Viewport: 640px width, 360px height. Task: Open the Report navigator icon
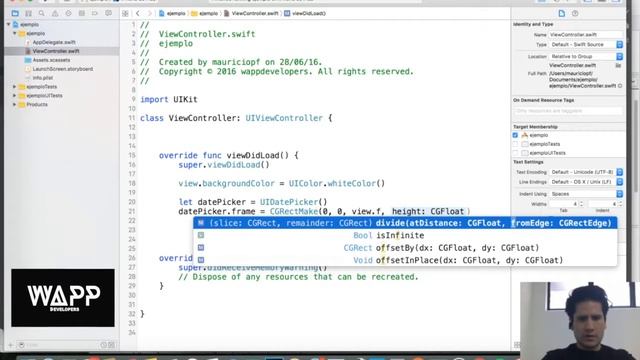tap(108, 13)
